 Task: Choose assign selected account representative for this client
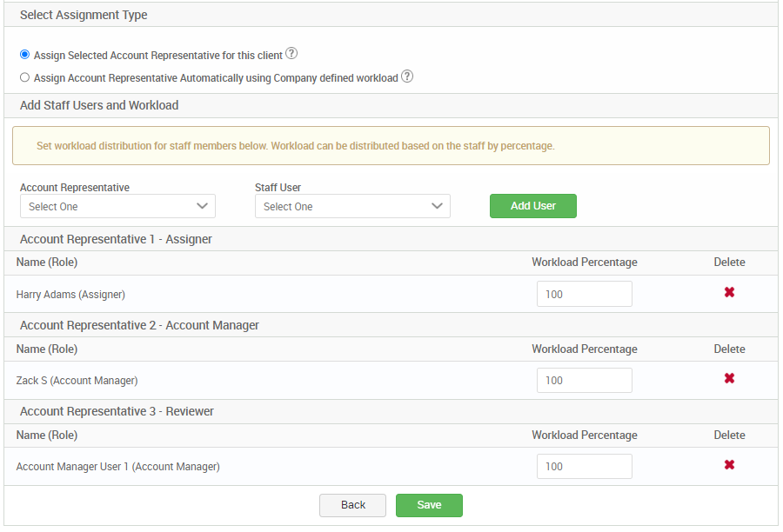[24, 54]
